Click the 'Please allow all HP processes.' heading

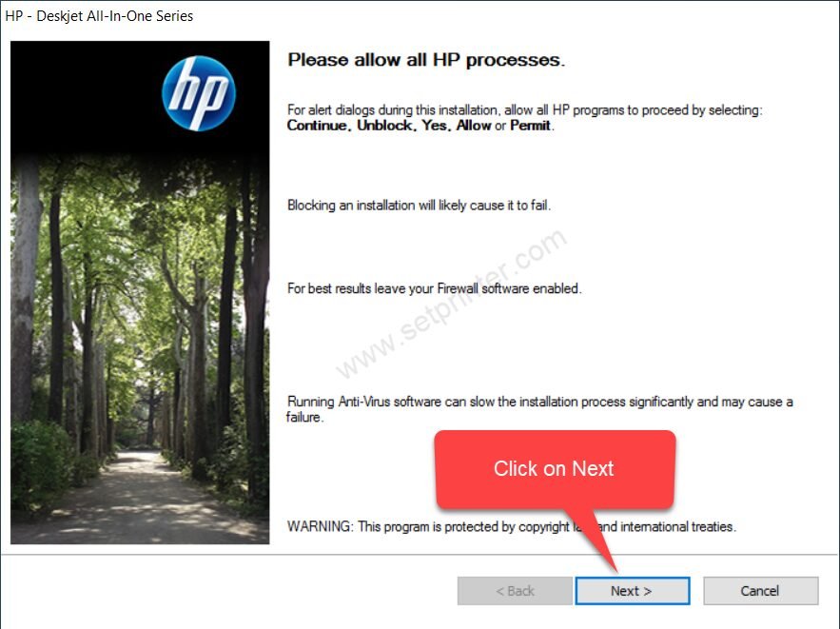coord(426,60)
